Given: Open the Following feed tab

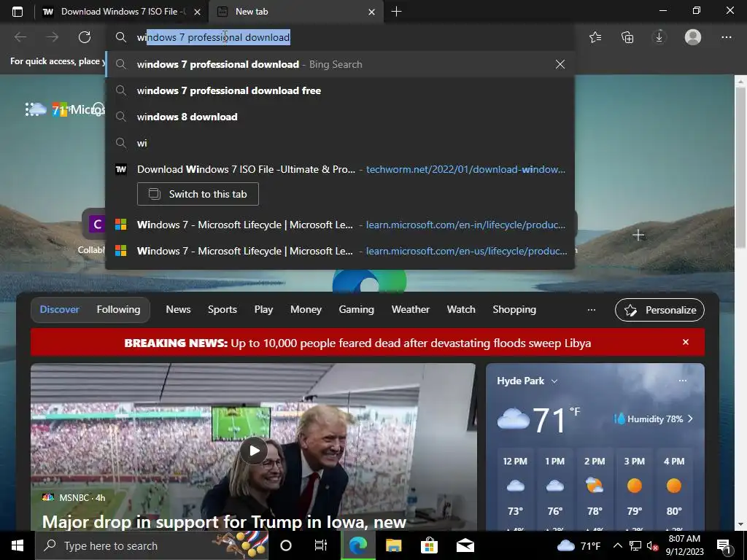Looking at the screenshot, I should point(119,309).
